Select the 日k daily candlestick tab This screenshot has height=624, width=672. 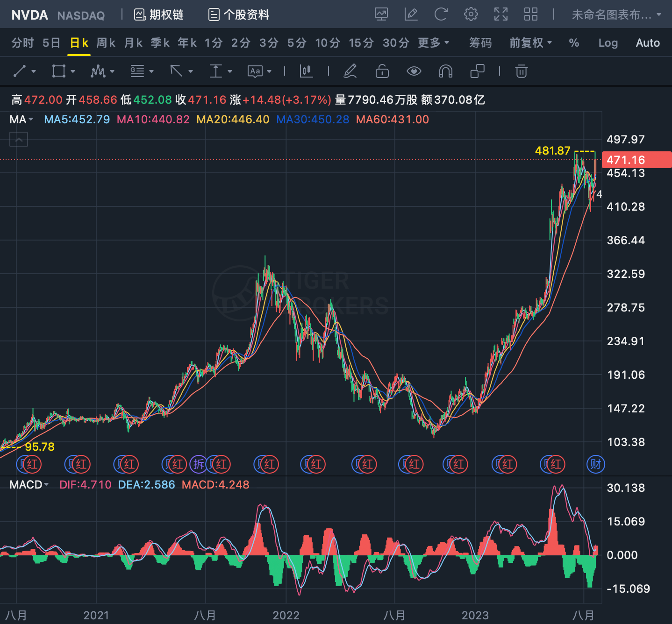79,43
